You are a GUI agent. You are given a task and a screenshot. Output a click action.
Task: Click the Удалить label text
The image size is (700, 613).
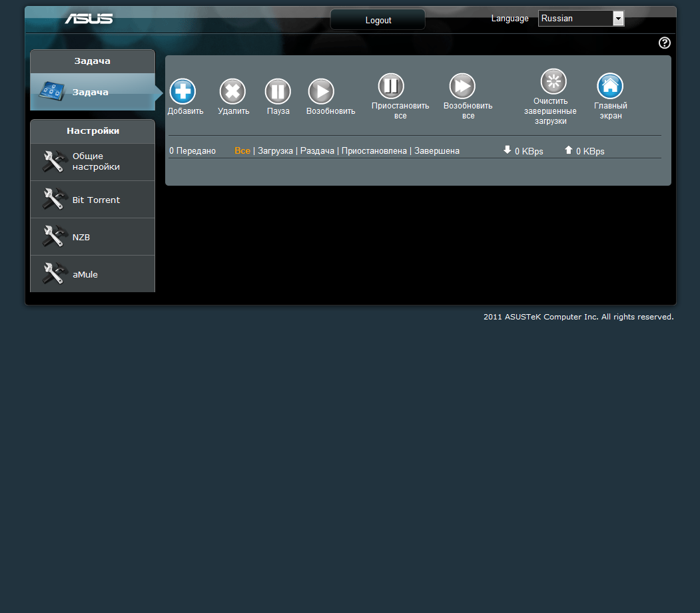[234, 111]
